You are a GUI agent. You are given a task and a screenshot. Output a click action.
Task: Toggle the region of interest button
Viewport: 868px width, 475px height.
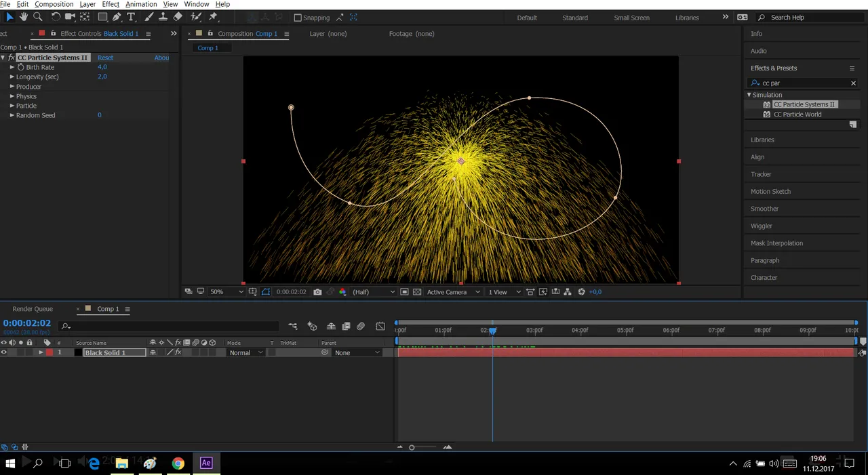(x=404, y=292)
